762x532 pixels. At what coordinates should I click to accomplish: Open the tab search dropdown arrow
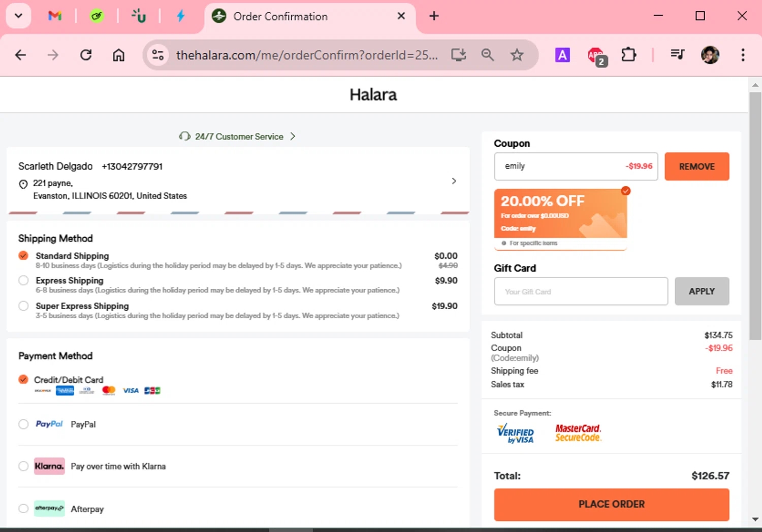tap(18, 16)
